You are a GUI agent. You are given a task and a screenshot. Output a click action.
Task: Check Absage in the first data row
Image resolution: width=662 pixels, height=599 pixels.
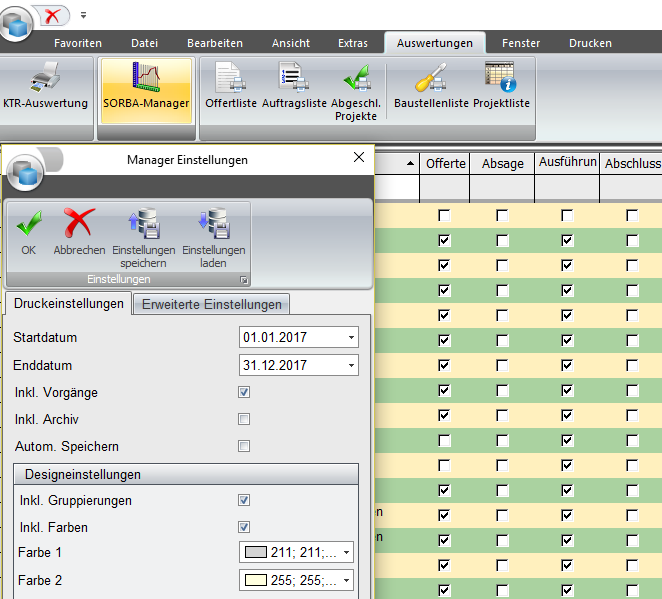tap(502, 216)
